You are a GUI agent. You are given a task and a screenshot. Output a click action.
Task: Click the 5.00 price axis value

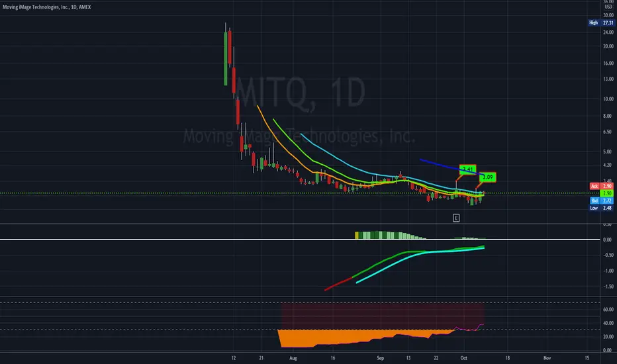608,152
